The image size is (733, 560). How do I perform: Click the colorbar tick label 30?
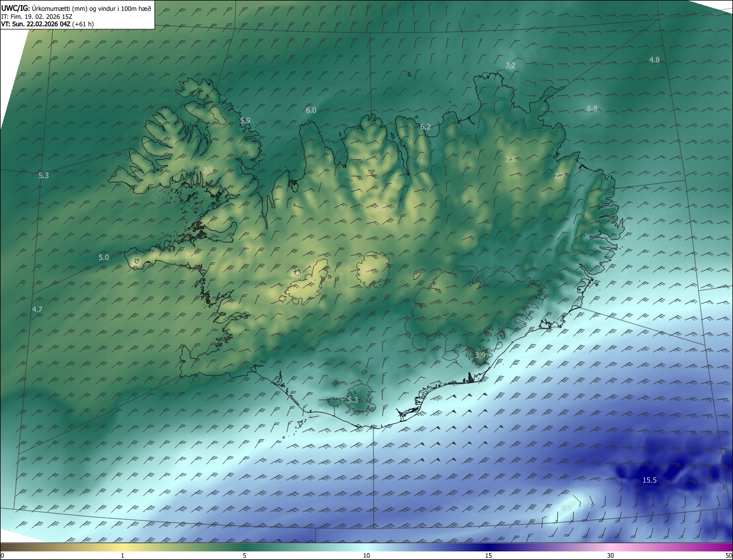point(610,555)
